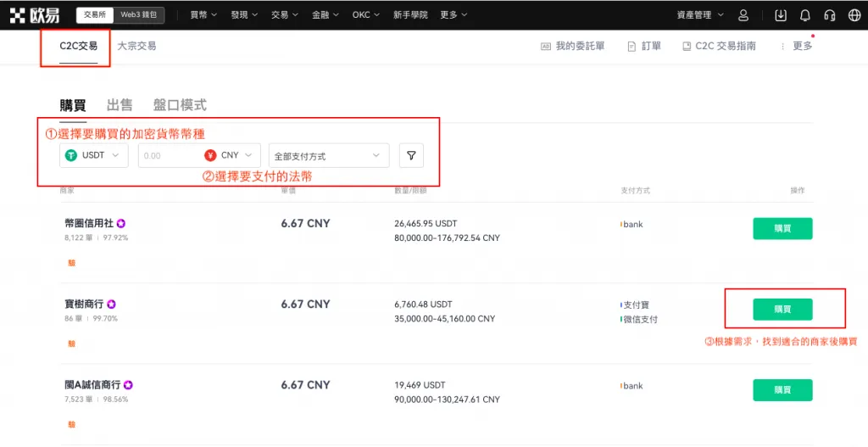The height and width of the screenshot is (447, 868).
Task: Click the verified badge beside 幣圈信用社
Action: click(x=121, y=223)
